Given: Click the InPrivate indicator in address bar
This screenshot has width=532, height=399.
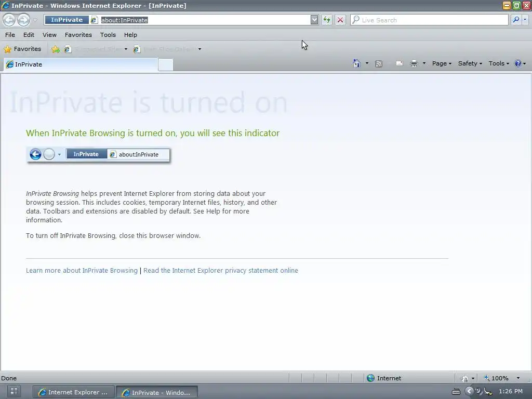Looking at the screenshot, I should click(66, 20).
